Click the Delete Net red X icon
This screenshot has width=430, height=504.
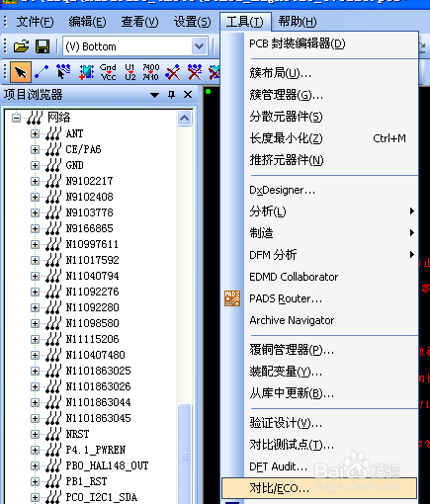point(195,72)
